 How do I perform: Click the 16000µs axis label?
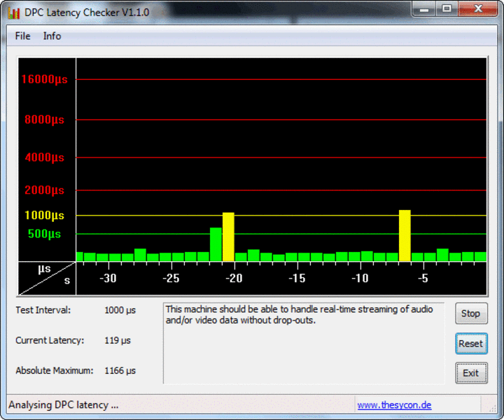tap(44, 79)
